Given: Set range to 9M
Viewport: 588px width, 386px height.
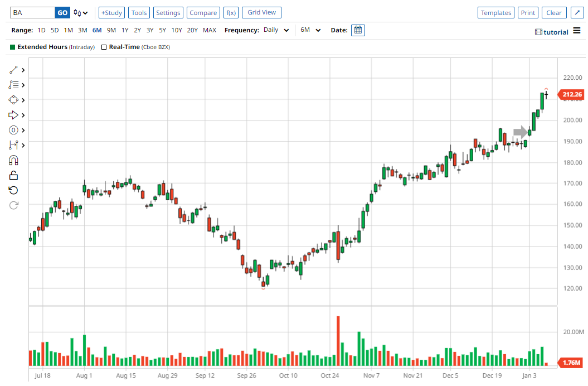Looking at the screenshot, I should (x=111, y=30).
